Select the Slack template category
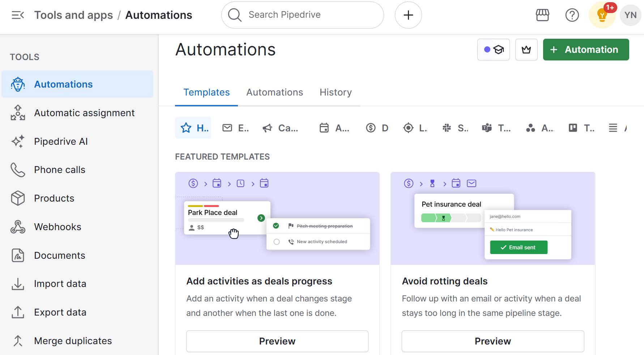The height and width of the screenshot is (355, 644). click(455, 128)
